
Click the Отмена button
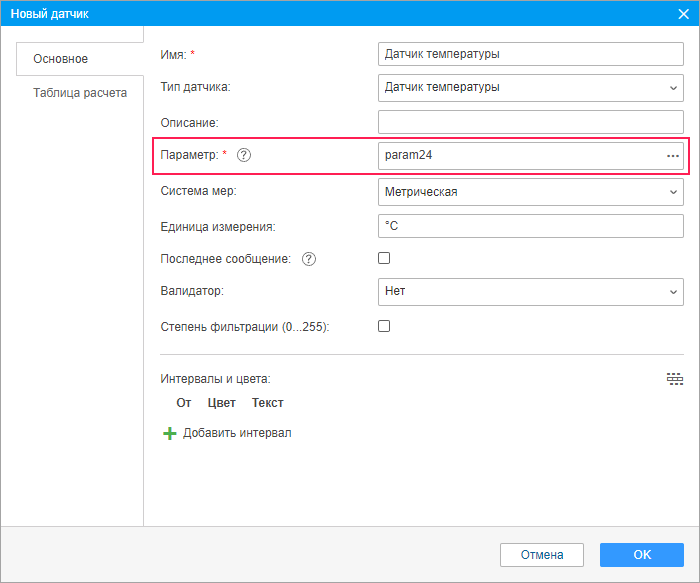click(542, 555)
